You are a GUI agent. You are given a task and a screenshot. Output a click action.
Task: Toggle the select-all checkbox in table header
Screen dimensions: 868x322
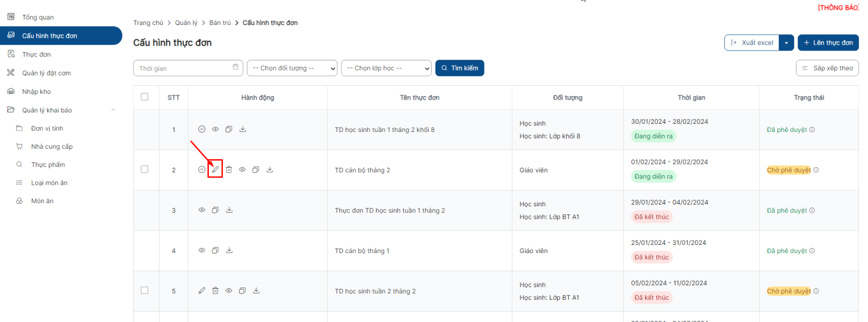[x=144, y=97]
